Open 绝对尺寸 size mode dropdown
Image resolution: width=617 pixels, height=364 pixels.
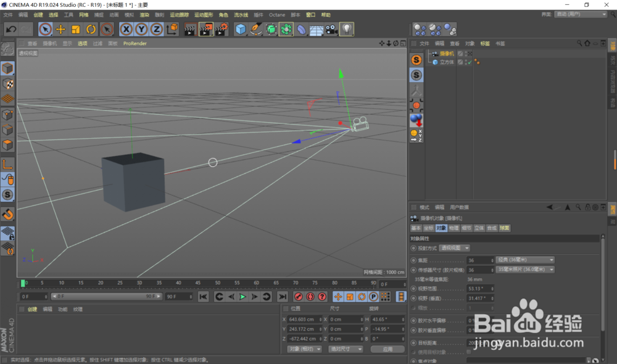click(x=345, y=349)
